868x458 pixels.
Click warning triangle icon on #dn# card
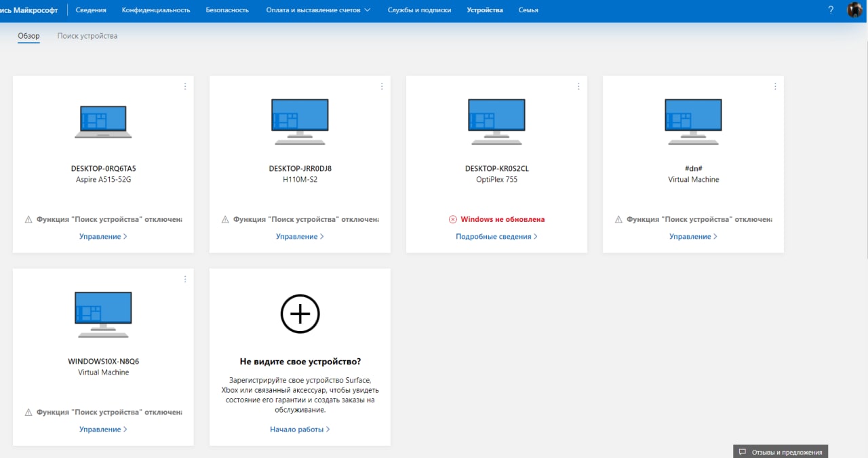point(618,219)
